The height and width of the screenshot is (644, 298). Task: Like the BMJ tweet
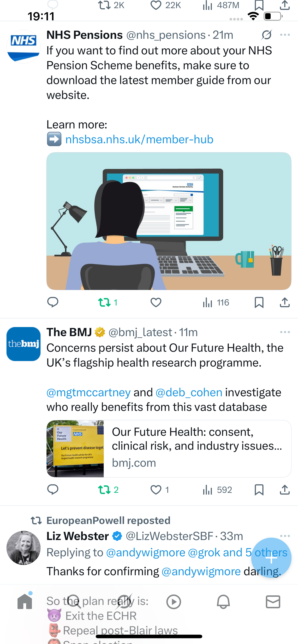156,489
